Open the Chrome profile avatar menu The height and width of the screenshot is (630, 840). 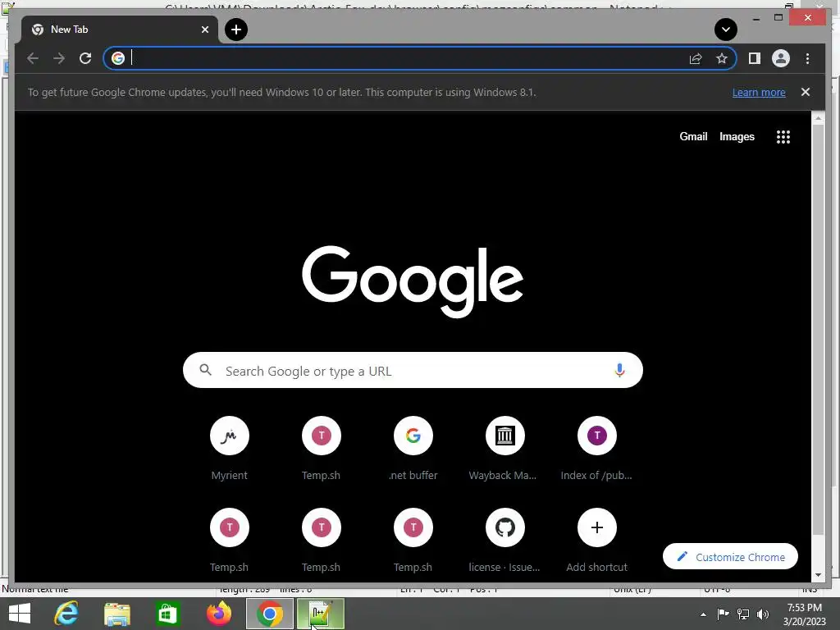781,58
